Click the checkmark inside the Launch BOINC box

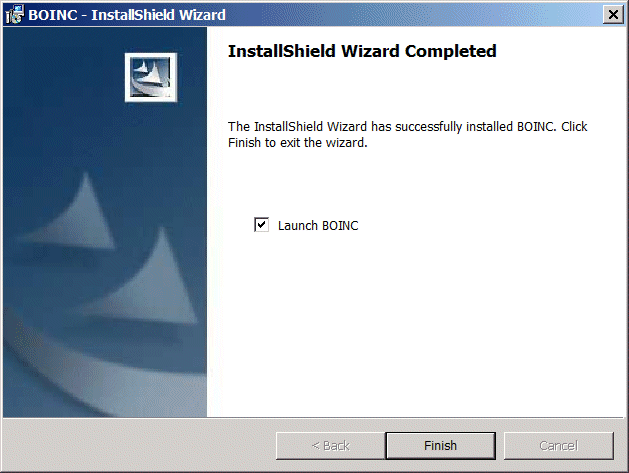pyautogui.click(x=262, y=224)
